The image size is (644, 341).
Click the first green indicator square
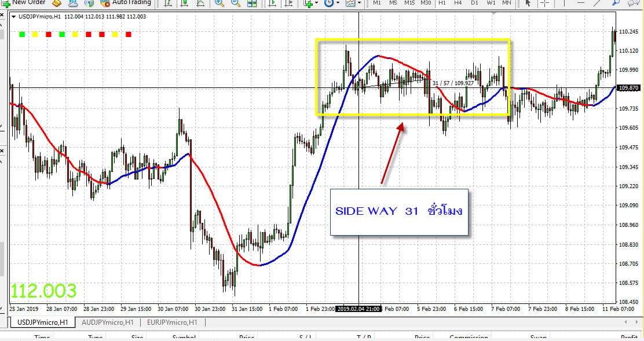tap(22, 35)
